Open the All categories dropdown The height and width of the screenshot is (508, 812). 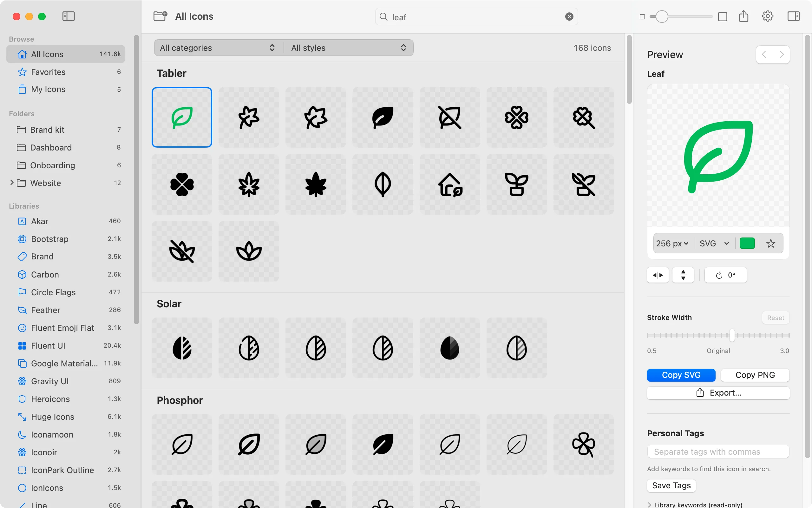(218, 48)
